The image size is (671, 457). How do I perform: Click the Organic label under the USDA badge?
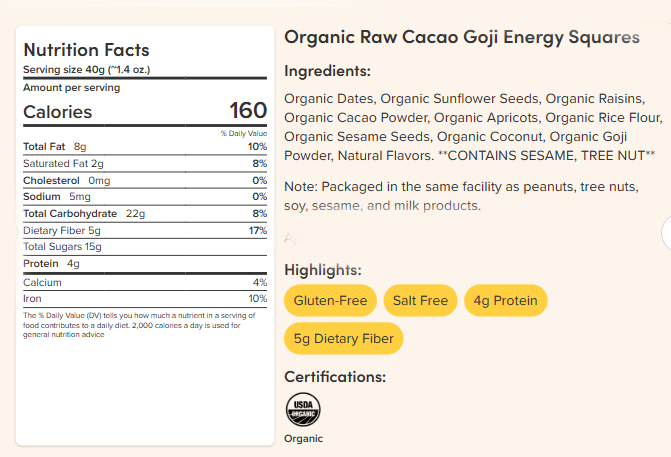(x=303, y=438)
